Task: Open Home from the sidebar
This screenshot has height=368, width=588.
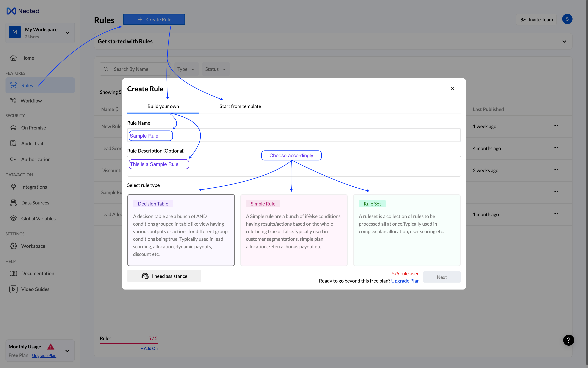Action: click(x=27, y=58)
